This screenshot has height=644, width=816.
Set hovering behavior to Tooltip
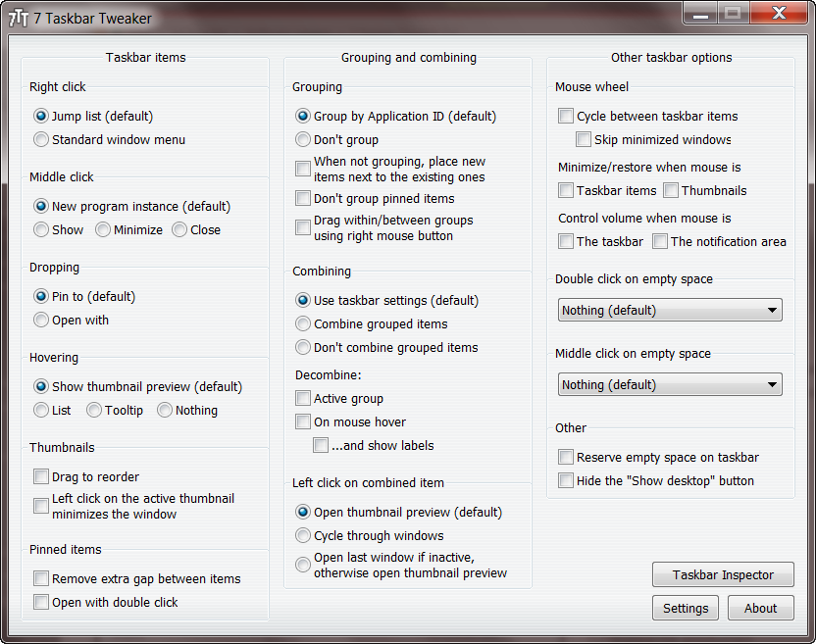[x=94, y=411]
